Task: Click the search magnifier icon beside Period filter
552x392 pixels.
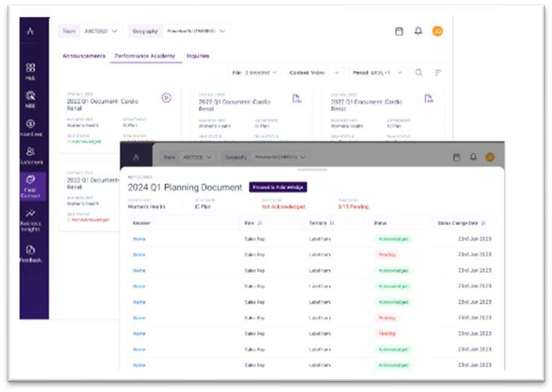Action: [x=418, y=72]
